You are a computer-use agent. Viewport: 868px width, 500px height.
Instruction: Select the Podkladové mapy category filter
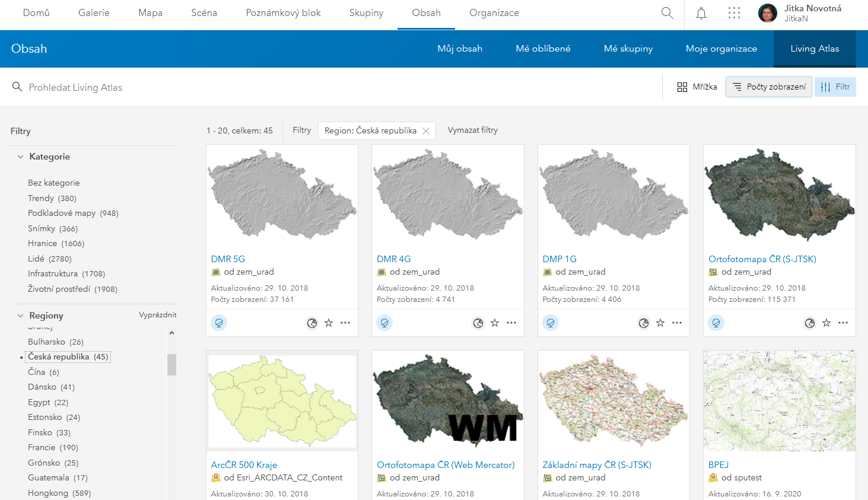coord(73,213)
